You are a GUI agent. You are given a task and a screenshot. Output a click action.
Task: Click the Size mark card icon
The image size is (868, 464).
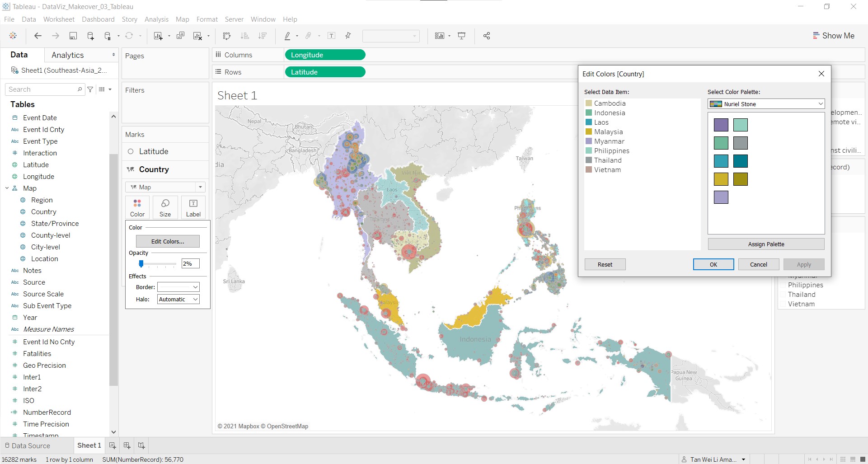(165, 207)
